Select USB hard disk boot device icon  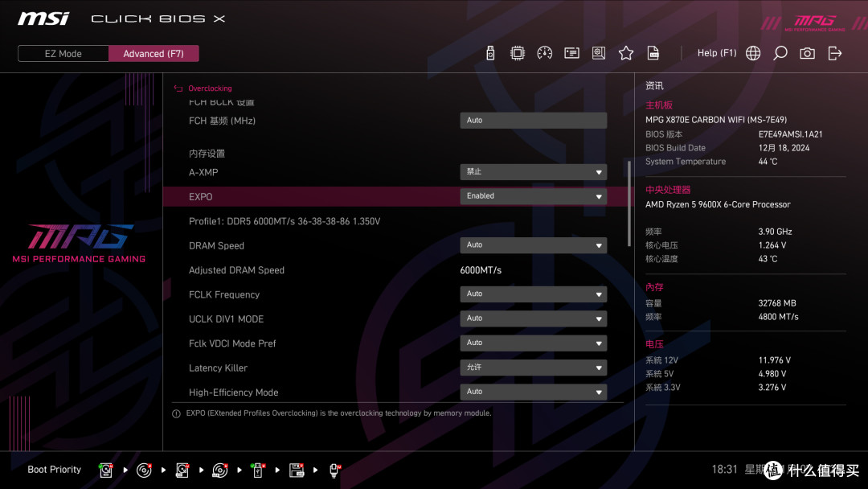(182, 471)
